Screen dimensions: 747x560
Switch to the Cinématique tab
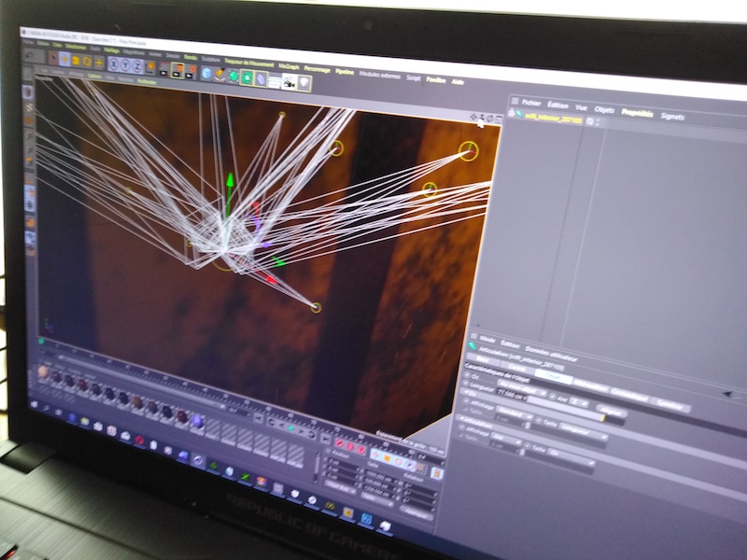(x=628, y=393)
